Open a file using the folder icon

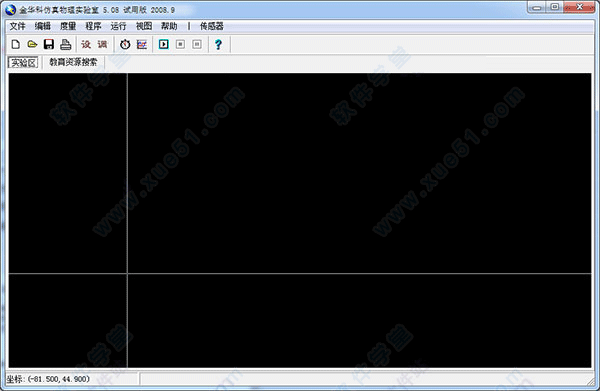coord(32,44)
